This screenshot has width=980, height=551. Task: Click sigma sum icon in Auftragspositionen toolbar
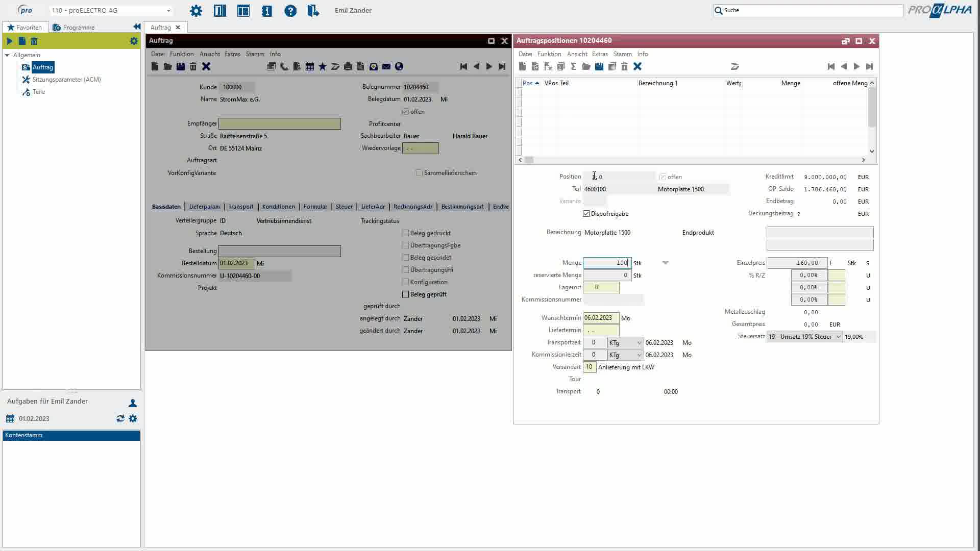pyautogui.click(x=573, y=66)
